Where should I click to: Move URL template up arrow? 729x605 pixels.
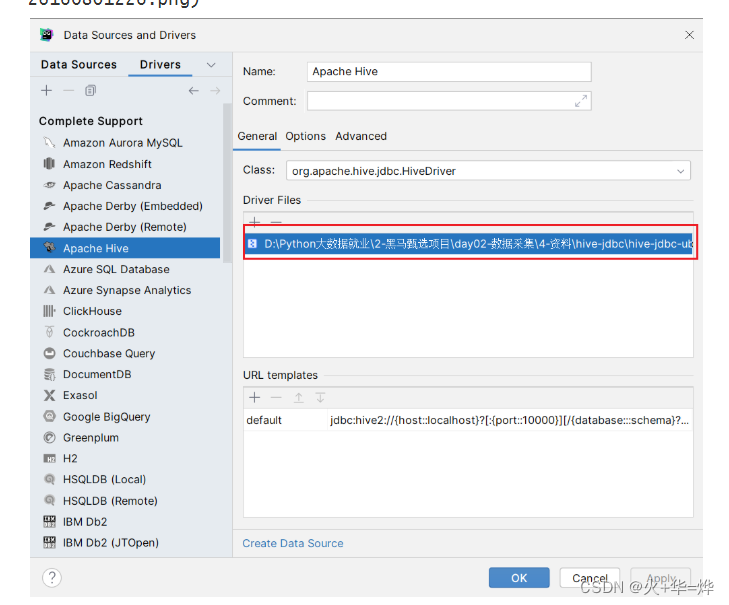pyautogui.click(x=298, y=398)
